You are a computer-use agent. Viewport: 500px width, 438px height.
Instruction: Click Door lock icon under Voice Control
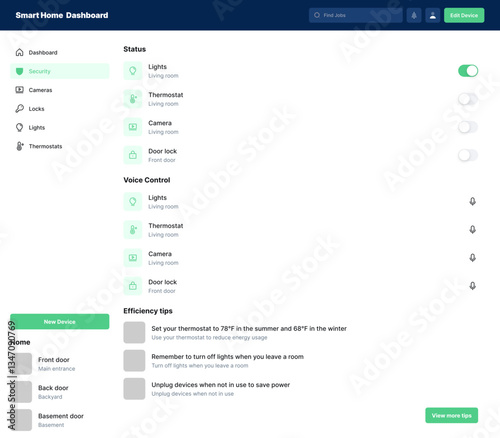(133, 286)
